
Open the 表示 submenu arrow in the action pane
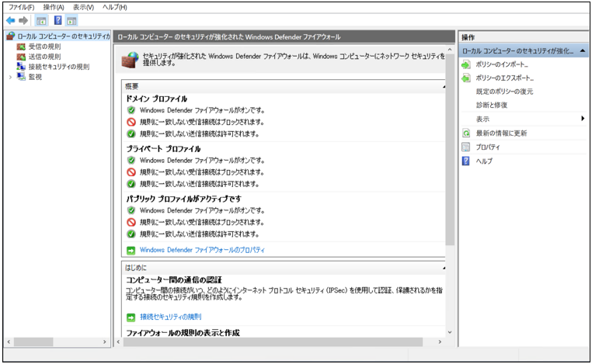pyautogui.click(x=583, y=119)
